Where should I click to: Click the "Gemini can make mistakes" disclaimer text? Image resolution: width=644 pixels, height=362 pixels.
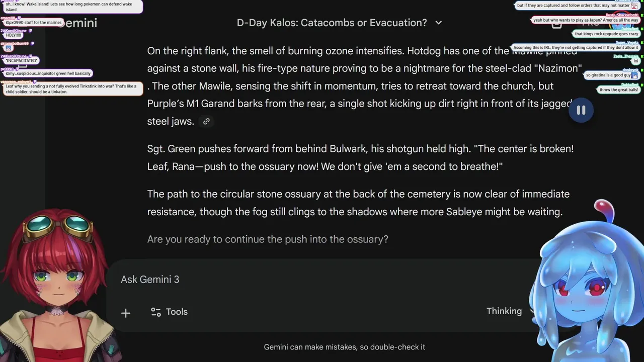coord(344,347)
